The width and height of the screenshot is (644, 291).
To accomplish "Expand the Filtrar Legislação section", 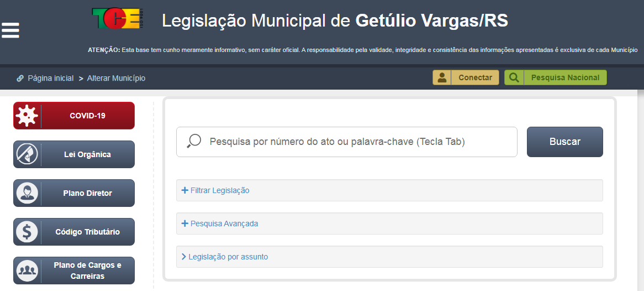I will (215, 190).
